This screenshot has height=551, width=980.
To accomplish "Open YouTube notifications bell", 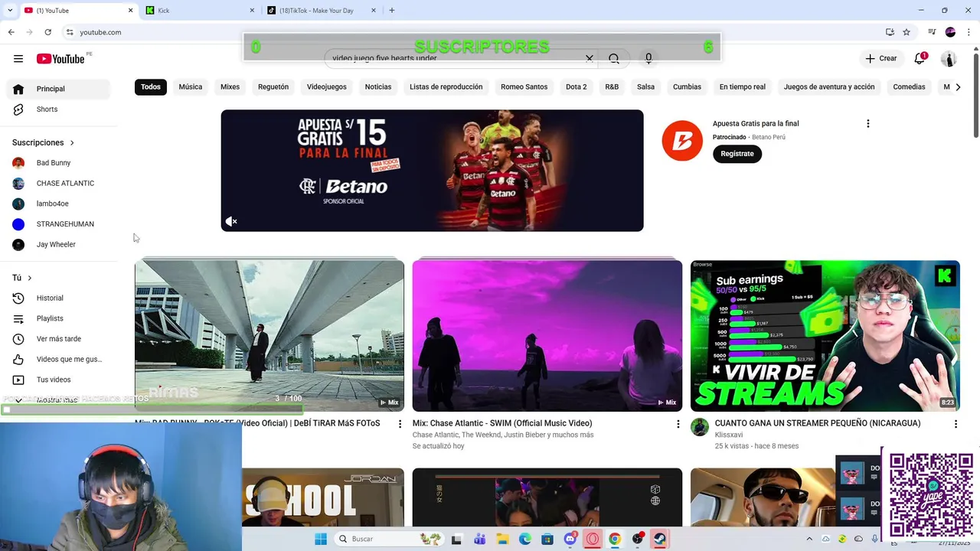I will click(x=920, y=59).
